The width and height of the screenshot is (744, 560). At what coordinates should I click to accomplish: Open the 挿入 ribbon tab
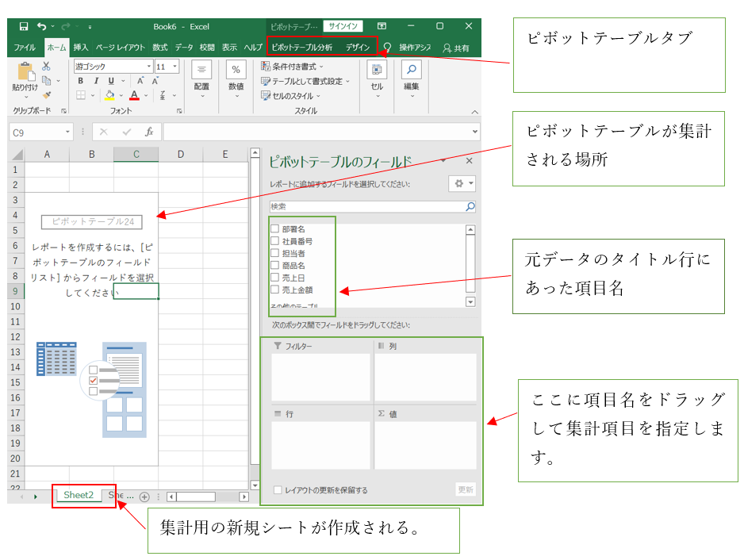tap(81, 48)
